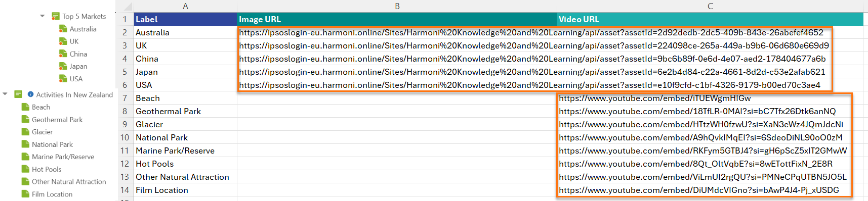Click the Marine Park/Reserve item icon
Image resolution: width=868 pixels, height=201 pixels.
25,156
